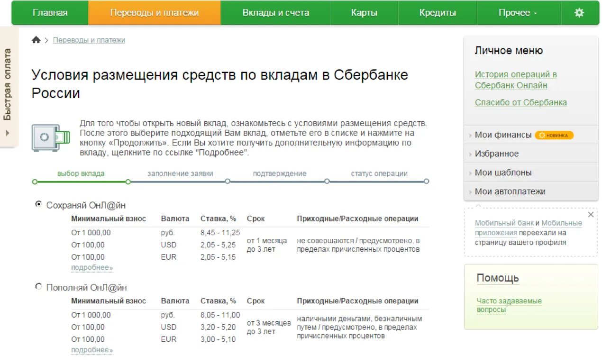Switch to the Карты tab
602x364 pixels.
coord(364,13)
